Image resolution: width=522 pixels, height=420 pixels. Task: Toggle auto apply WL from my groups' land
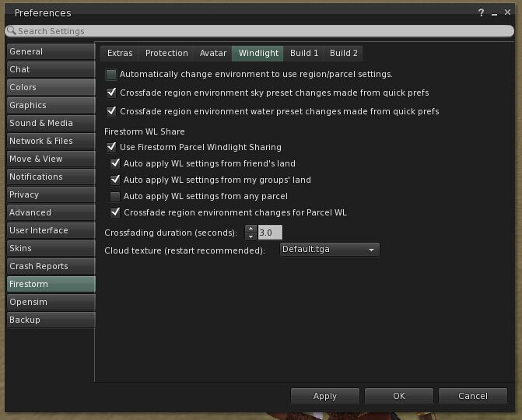(115, 180)
